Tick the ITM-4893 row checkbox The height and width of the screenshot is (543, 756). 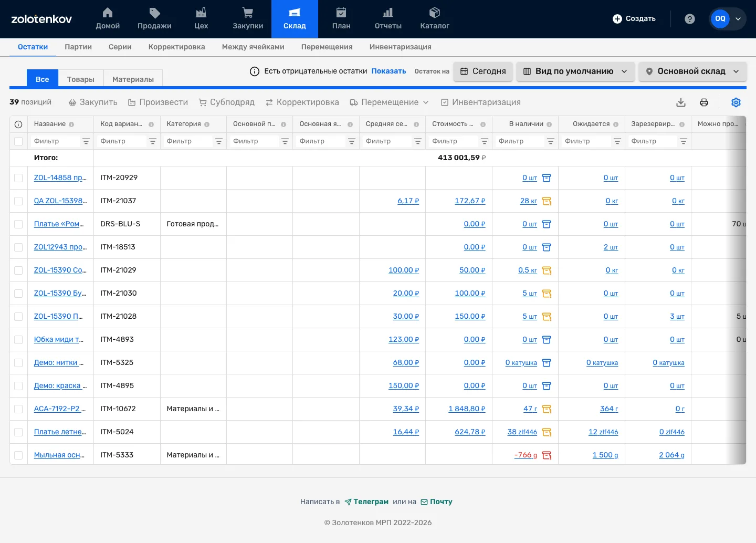point(18,340)
